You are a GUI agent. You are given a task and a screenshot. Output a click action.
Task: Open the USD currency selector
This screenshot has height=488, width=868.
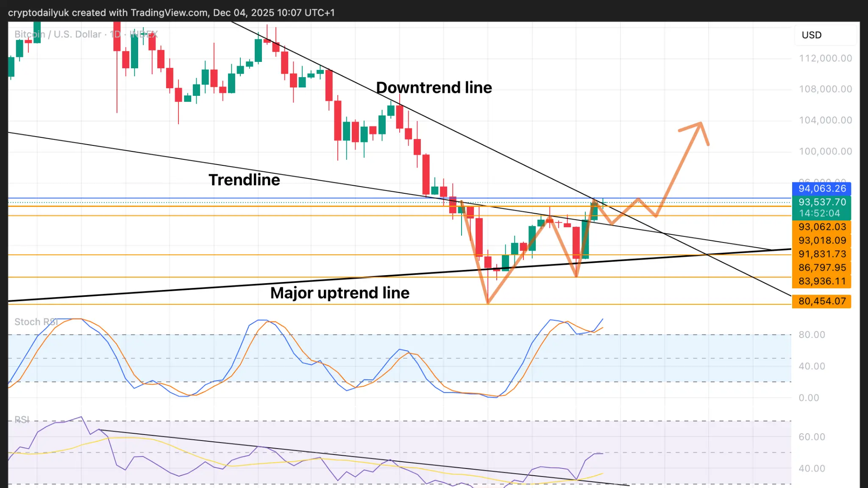click(x=811, y=35)
